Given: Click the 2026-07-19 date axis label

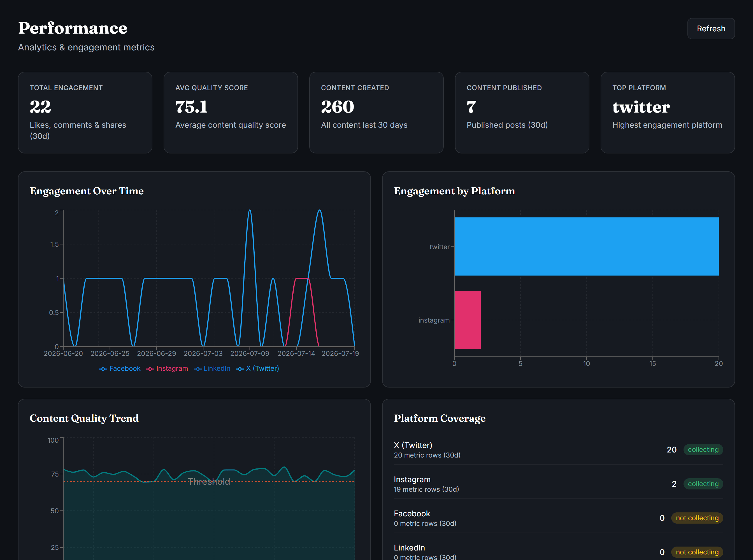Looking at the screenshot, I should coord(340,354).
